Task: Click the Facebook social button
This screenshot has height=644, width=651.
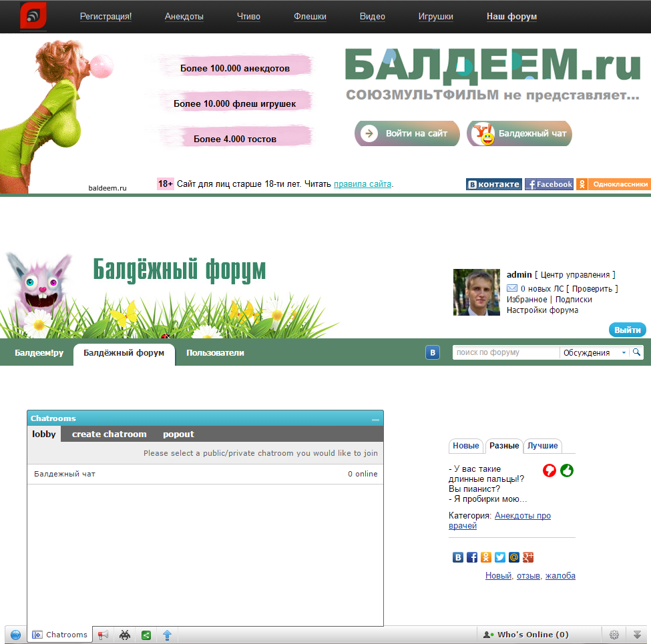Action: point(549,184)
